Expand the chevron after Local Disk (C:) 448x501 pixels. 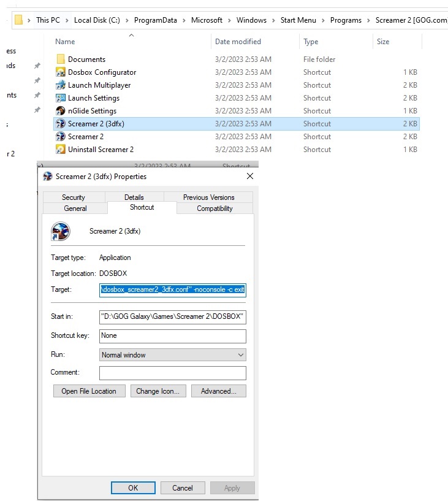tap(127, 20)
